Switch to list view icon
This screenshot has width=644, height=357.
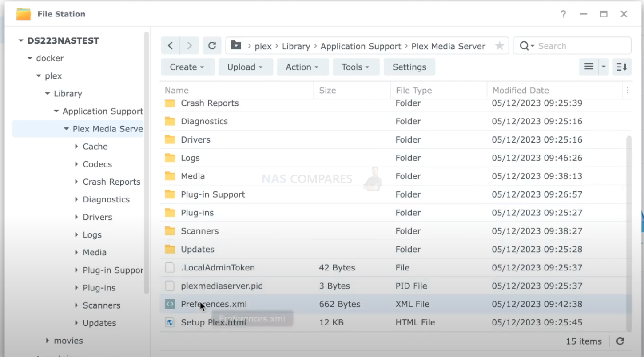(589, 67)
